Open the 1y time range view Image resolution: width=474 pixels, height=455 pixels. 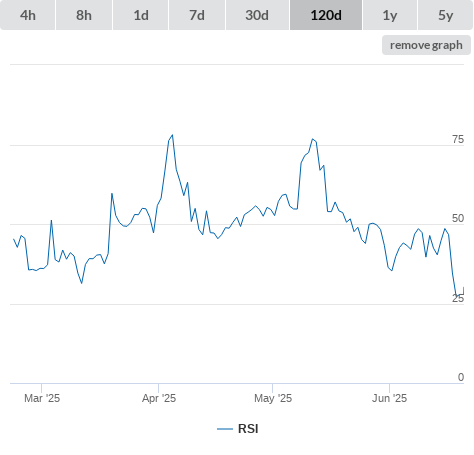pyautogui.click(x=390, y=15)
